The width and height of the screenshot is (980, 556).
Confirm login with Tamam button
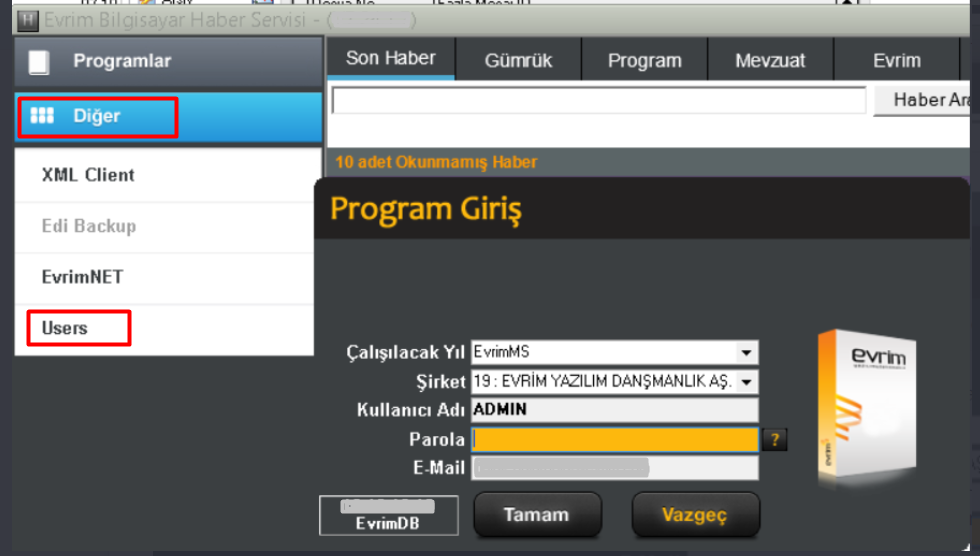point(538,515)
